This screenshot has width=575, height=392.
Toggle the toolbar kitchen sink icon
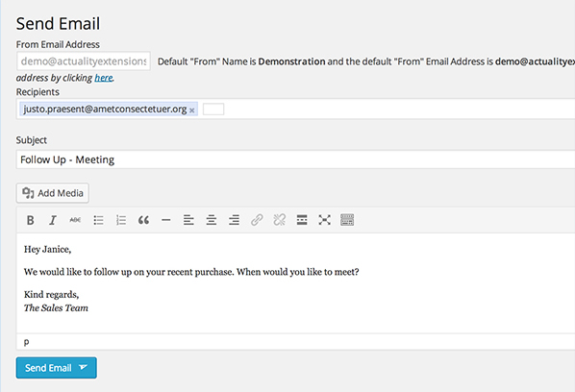347,220
